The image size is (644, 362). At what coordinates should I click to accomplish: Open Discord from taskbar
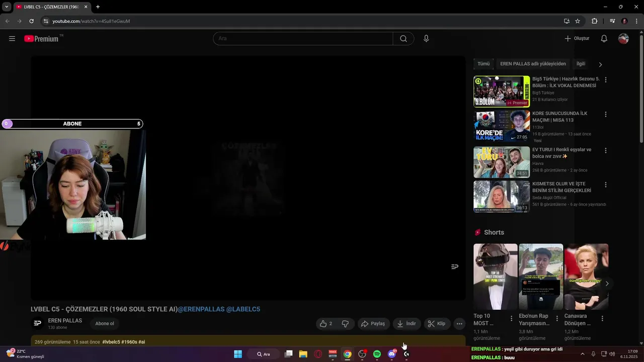point(392,354)
